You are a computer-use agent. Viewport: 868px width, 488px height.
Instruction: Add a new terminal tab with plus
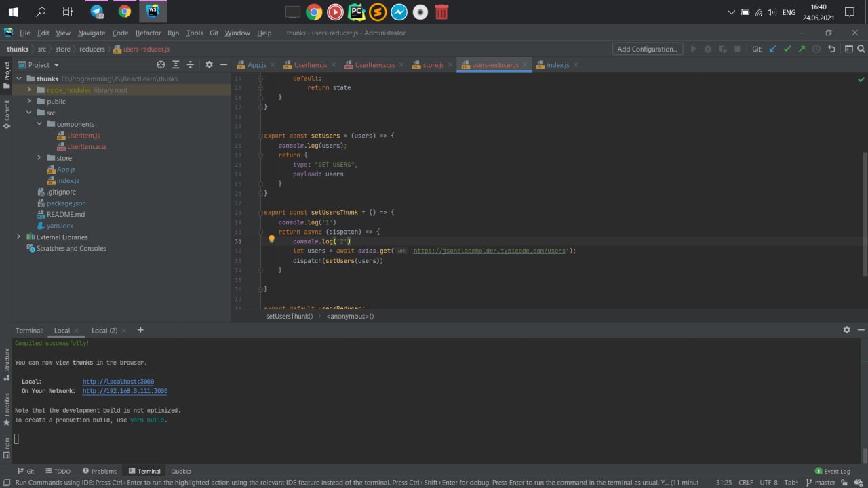click(x=140, y=330)
